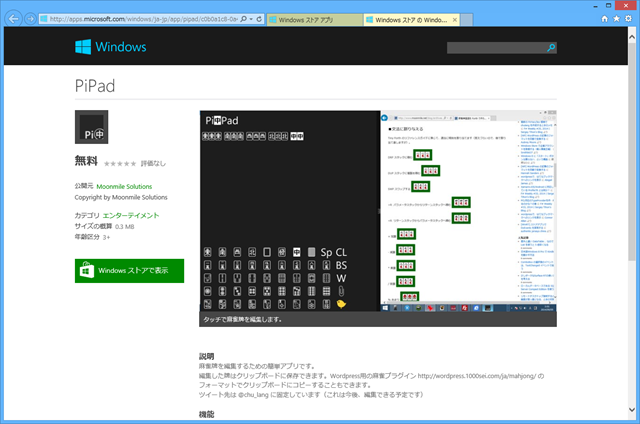Click the Sp key in PiPad screenshot
Image resolution: width=640 pixels, height=424 pixels.
326,253
